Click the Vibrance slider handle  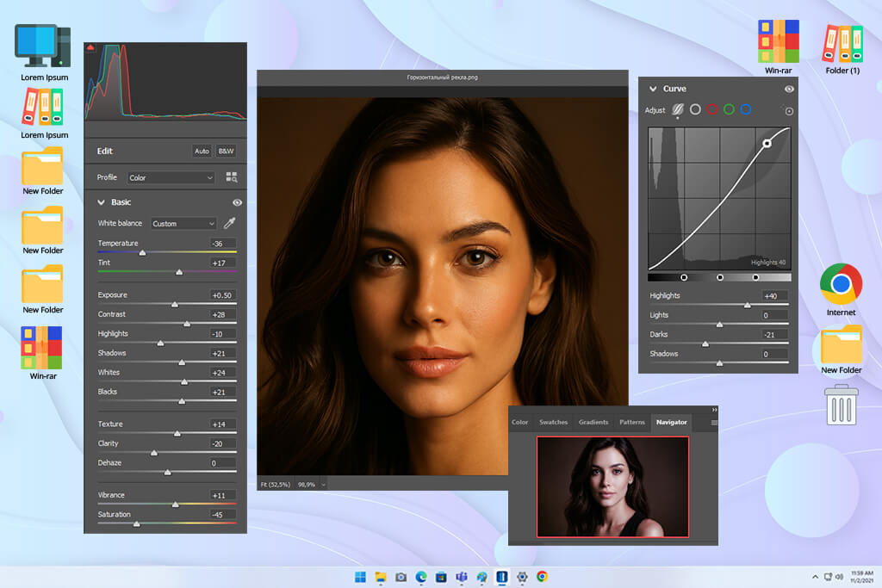pyautogui.click(x=176, y=504)
